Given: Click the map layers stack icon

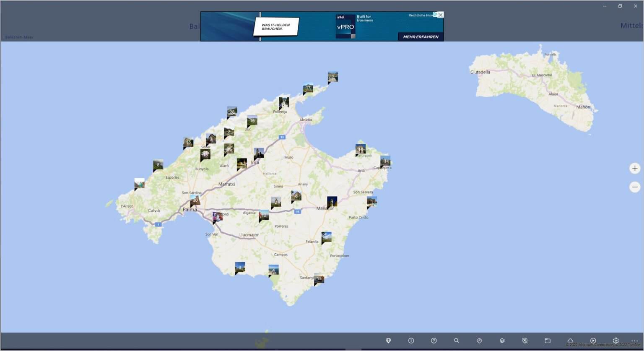Looking at the screenshot, I should pyautogui.click(x=502, y=341).
